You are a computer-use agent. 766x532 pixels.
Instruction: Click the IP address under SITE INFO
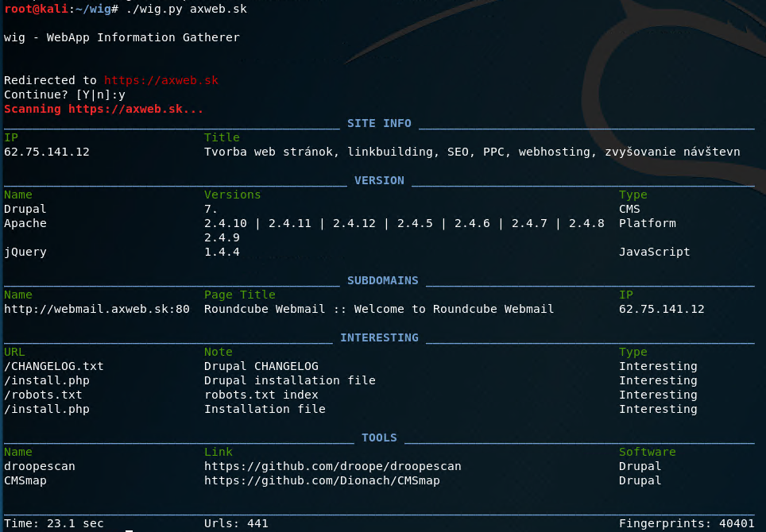(x=46, y=152)
